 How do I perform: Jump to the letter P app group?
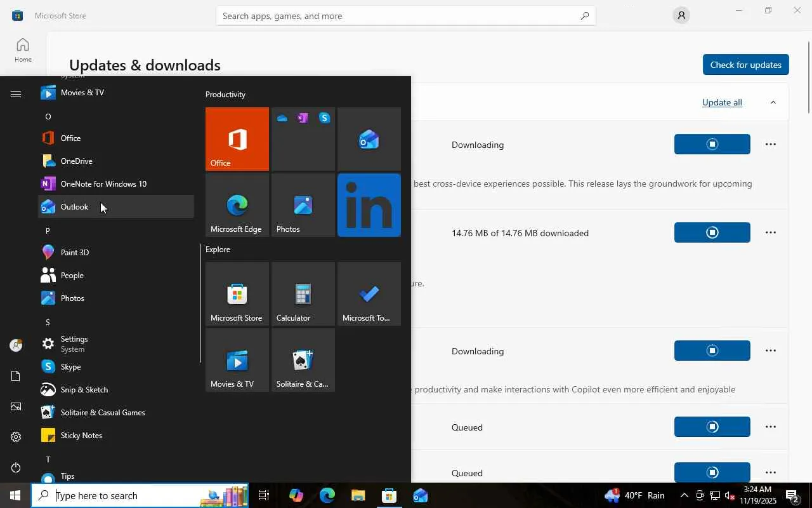48,231
